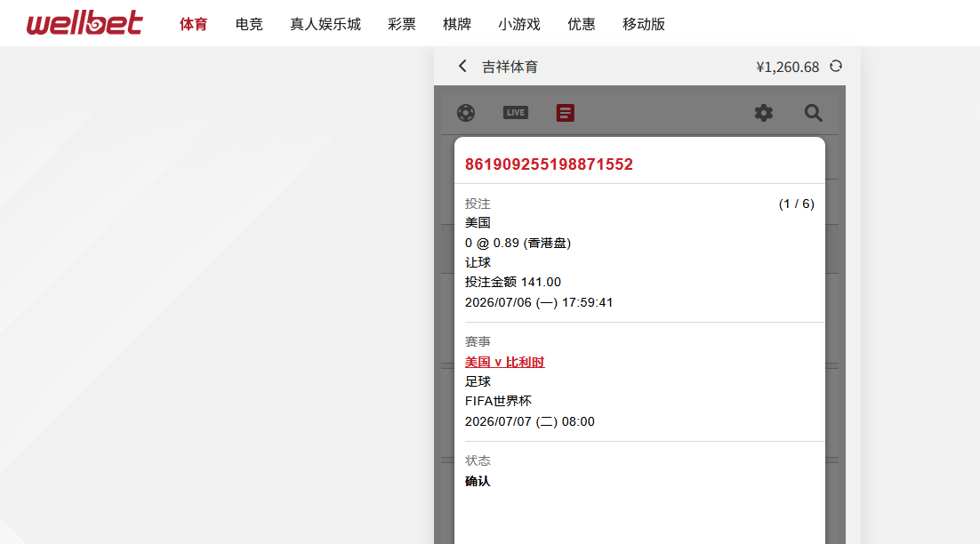Screen dimensions: 980x544
Task: Click the 让球 handicap bet type
Action: (478, 262)
